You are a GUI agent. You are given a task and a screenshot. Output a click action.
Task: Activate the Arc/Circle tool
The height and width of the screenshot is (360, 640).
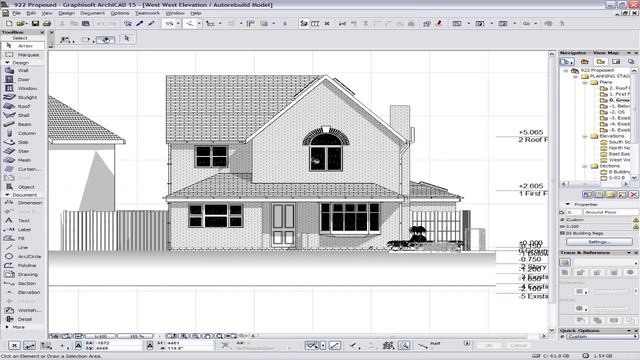[22, 256]
